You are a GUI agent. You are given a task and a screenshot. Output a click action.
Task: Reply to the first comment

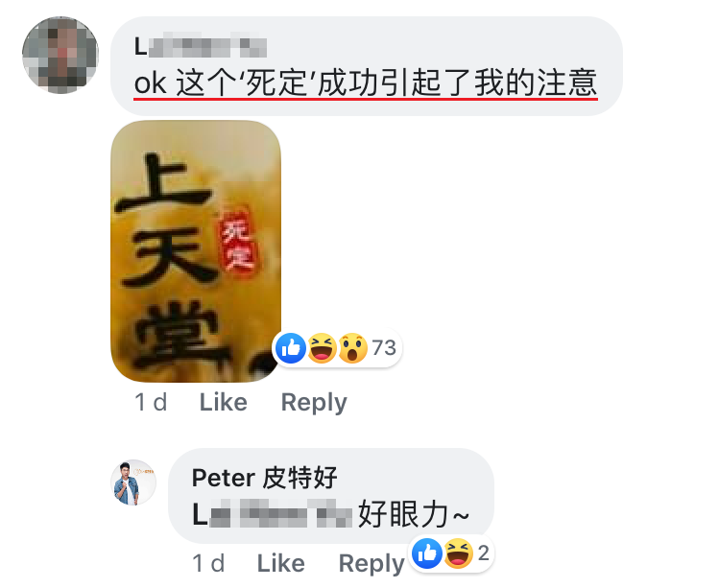tap(314, 402)
